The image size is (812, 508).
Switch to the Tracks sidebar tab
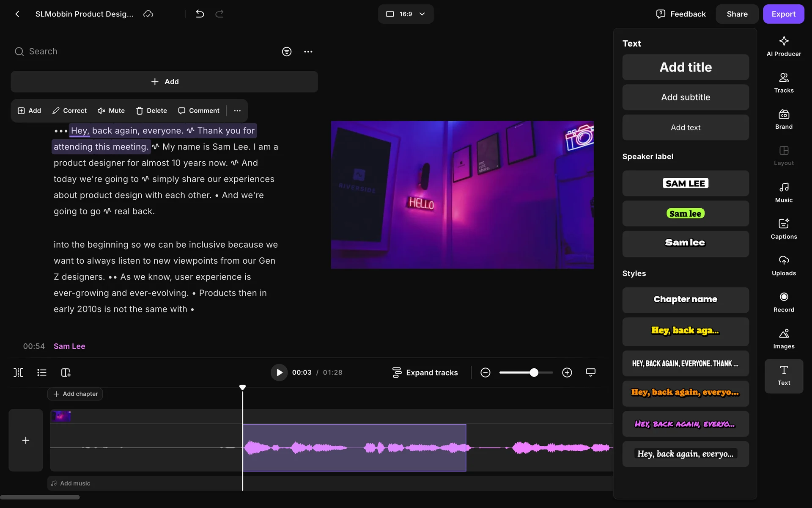coord(783,83)
